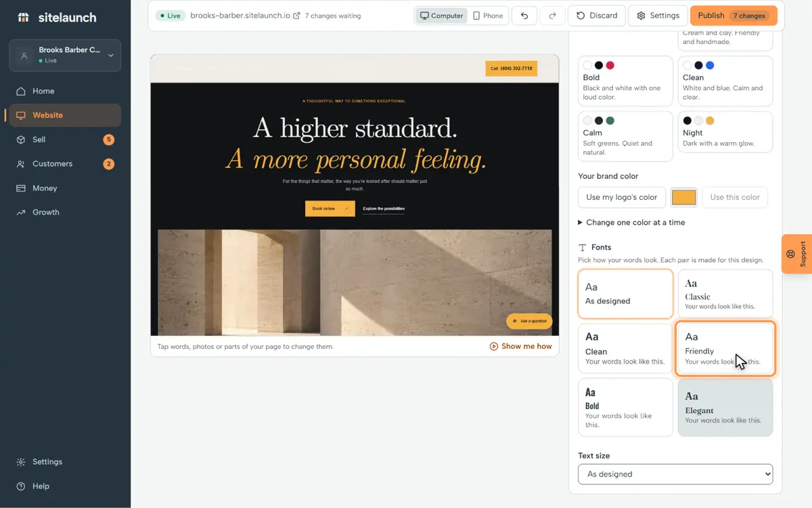This screenshot has width=812, height=508.
Task: Choose the Clean color theme card
Action: coord(725,81)
